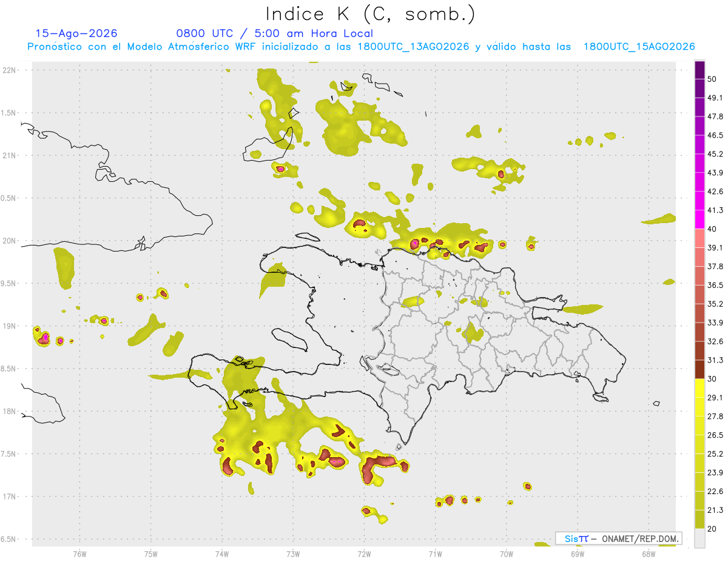
Task: Pick the bright yellow swatch between 29.1 and 30
Action: pyautogui.click(x=699, y=388)
